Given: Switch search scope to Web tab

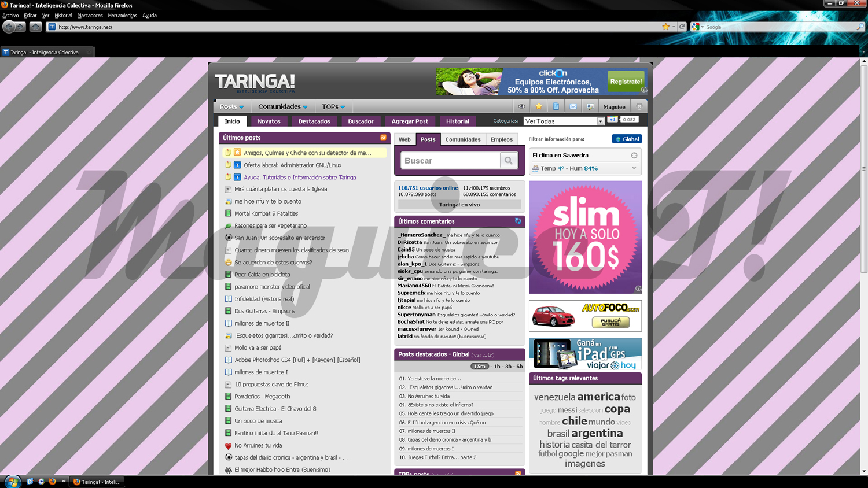Looking at the screenshot, I should [x=404, y=139].
